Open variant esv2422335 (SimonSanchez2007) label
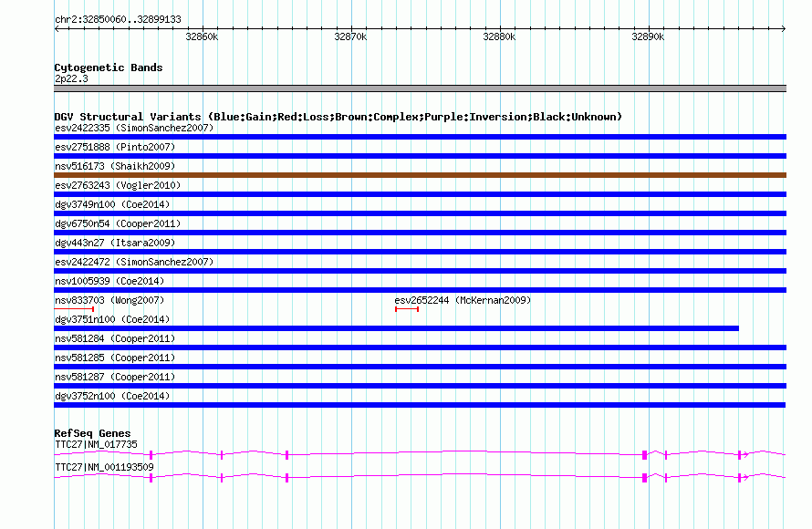The width and height of the screenshot is (812, 529). (134, 128)
